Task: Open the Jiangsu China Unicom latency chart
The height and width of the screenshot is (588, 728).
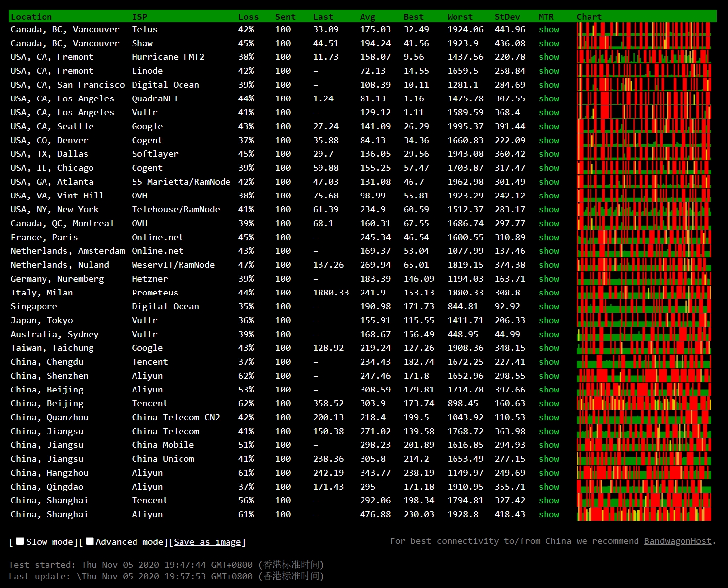Action: click(x=644, y=459)
